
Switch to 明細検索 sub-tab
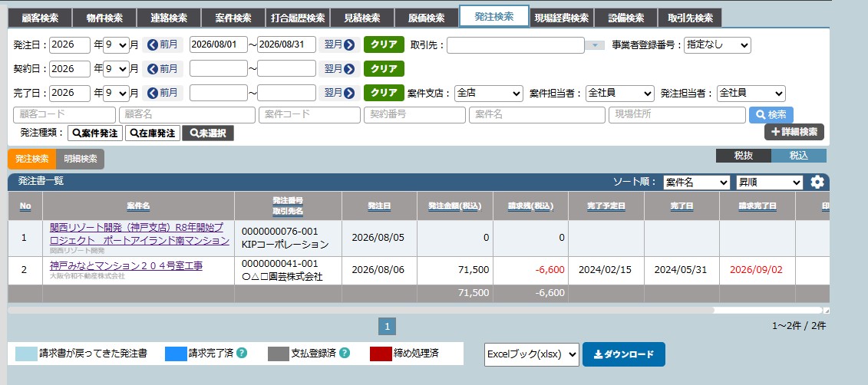81,159
